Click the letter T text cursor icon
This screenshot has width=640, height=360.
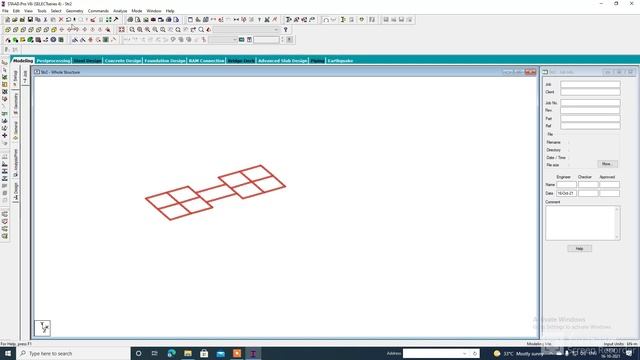coord(259,20)
